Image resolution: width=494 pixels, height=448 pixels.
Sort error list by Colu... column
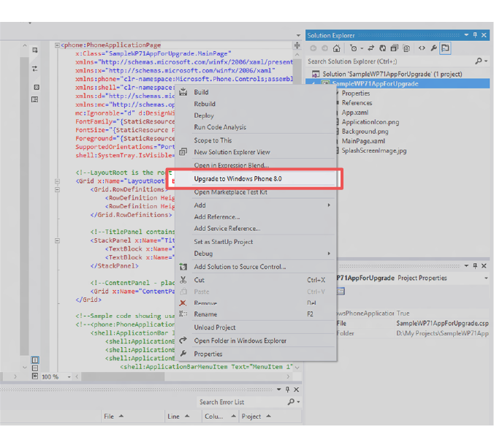click(x=220, y=417)
